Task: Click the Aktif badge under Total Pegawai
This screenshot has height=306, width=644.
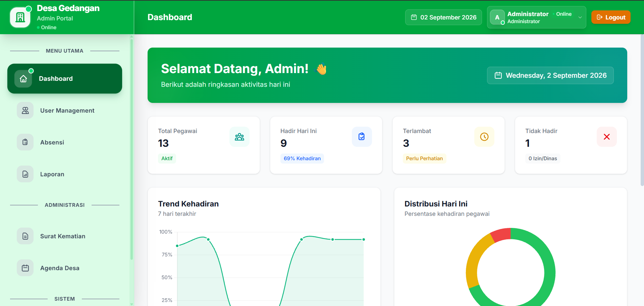Action: [x=167, y=159]
